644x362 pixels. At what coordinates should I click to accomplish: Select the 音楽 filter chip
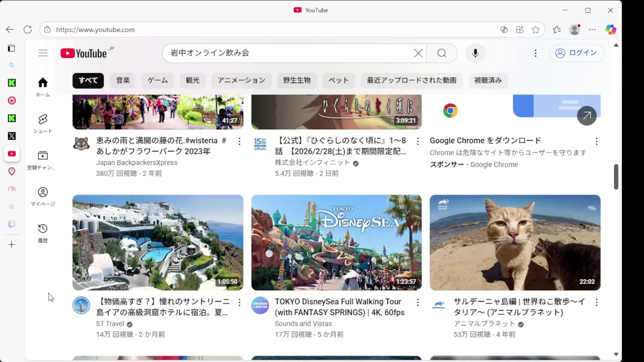coord(123,80)
